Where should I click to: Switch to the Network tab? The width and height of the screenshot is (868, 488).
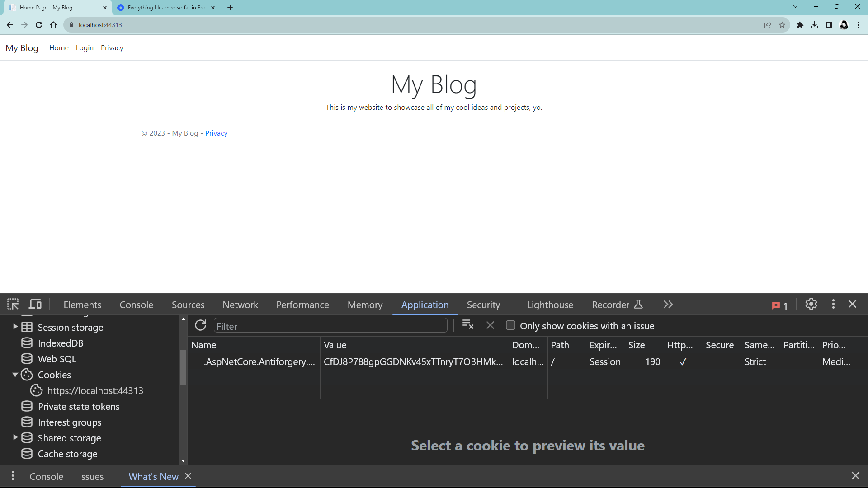point(240,305)
